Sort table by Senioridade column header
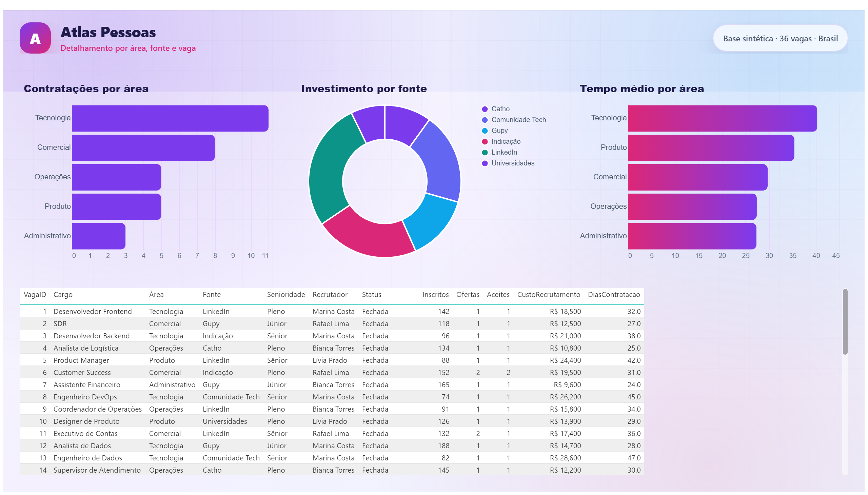 (x=285, y=295)
